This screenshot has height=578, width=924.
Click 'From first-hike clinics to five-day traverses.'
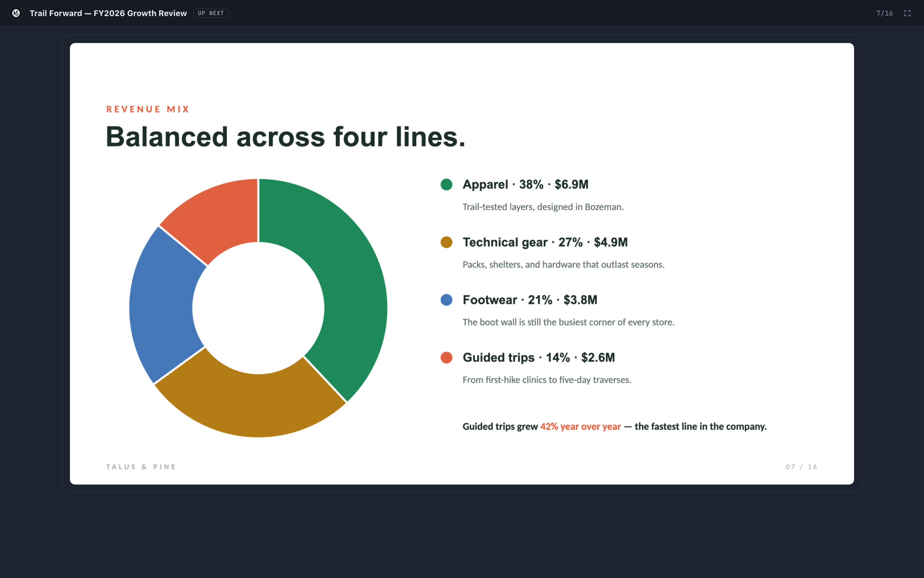(547, 380)
